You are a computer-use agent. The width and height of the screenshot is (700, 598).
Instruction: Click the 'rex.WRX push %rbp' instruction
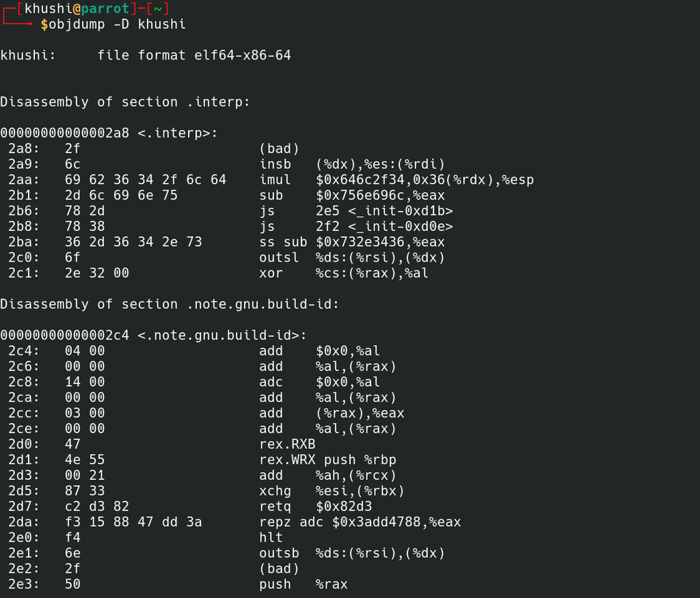[327, 460]
